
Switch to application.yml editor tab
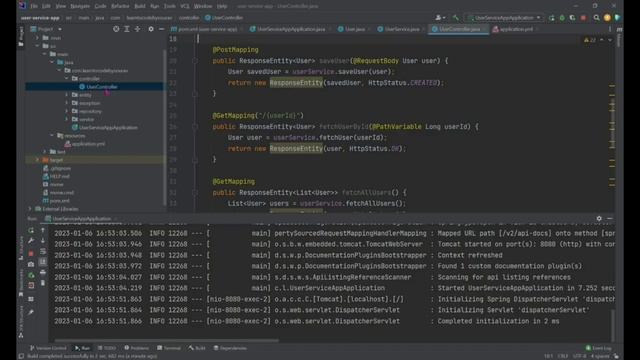pos(516,29)
